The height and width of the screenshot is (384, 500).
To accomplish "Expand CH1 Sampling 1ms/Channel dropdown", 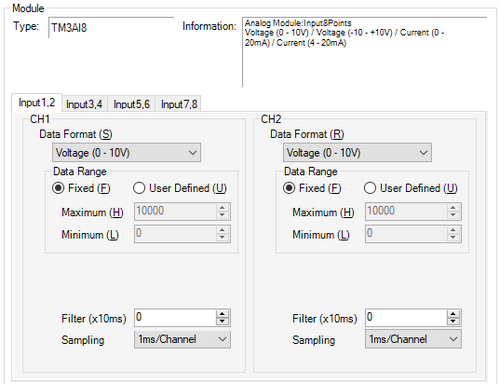I will [x=182, y=339].
